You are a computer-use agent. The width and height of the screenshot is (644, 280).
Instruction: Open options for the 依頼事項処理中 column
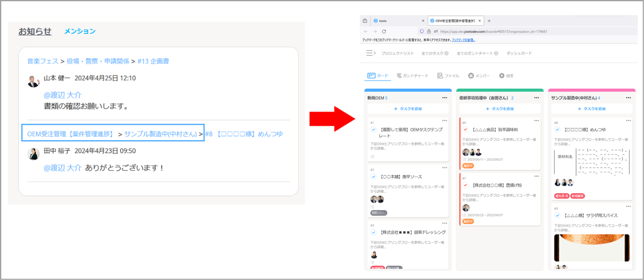tap(537, 97)
